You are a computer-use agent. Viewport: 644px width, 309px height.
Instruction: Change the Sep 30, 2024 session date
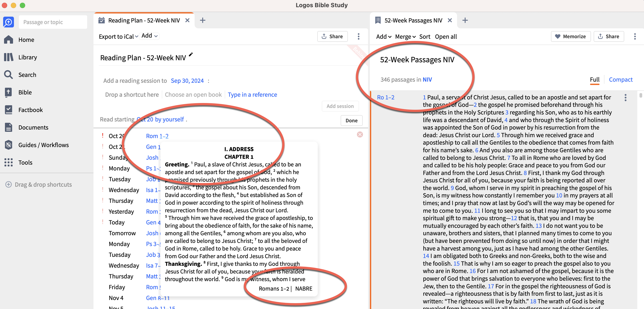click(x=187, y=81)
